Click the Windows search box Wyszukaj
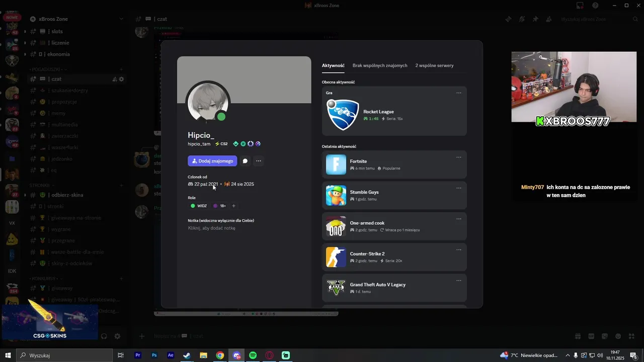644x362 pixels. tap(65, 355)
